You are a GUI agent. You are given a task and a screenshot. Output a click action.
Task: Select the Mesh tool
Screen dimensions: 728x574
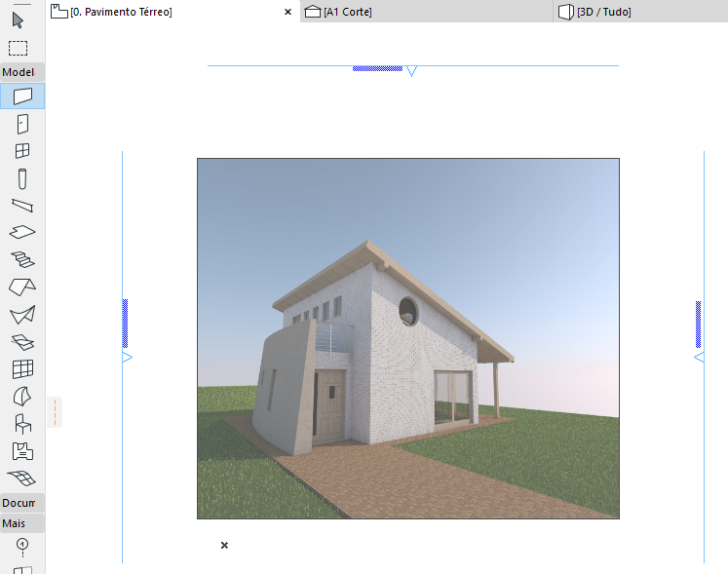point(22,478)
